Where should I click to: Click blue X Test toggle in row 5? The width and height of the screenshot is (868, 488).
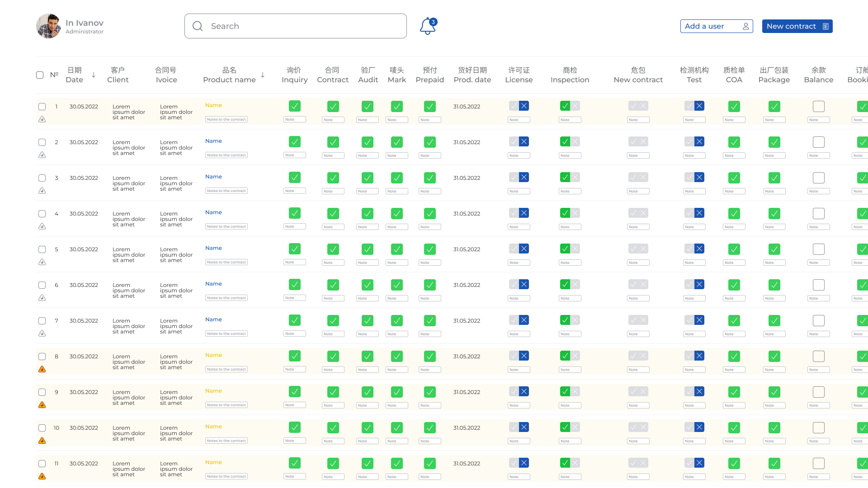pos(699,249)
